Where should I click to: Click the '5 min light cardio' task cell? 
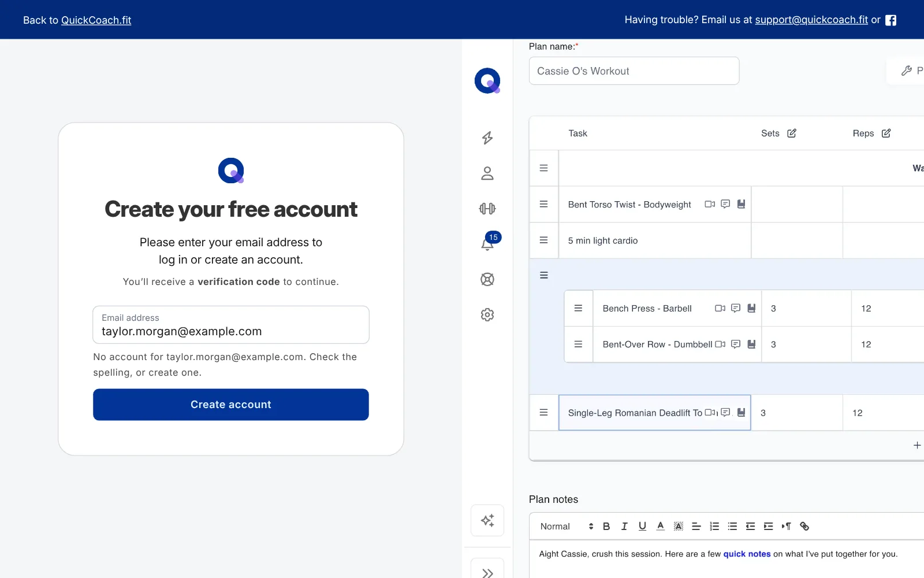[654, 240]
